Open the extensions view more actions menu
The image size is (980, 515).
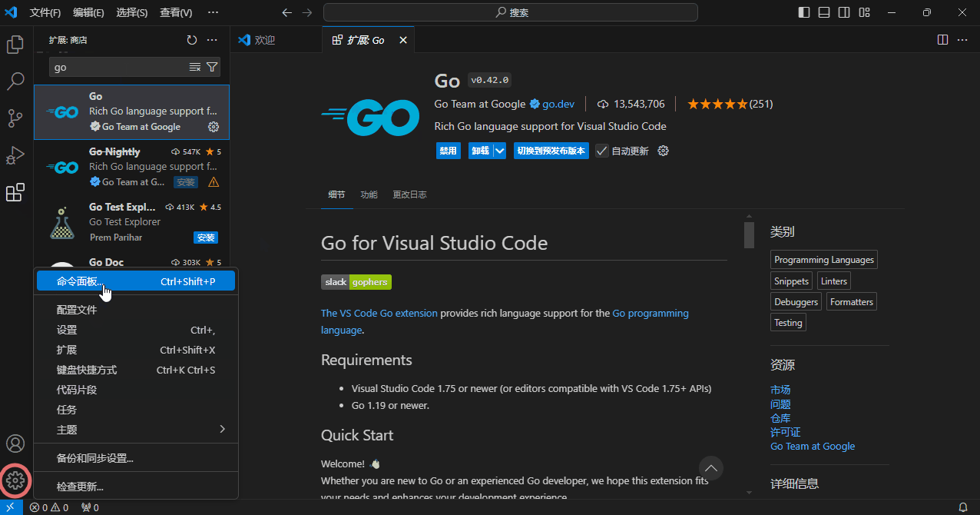pyautogui.click(x=213, y=39)
